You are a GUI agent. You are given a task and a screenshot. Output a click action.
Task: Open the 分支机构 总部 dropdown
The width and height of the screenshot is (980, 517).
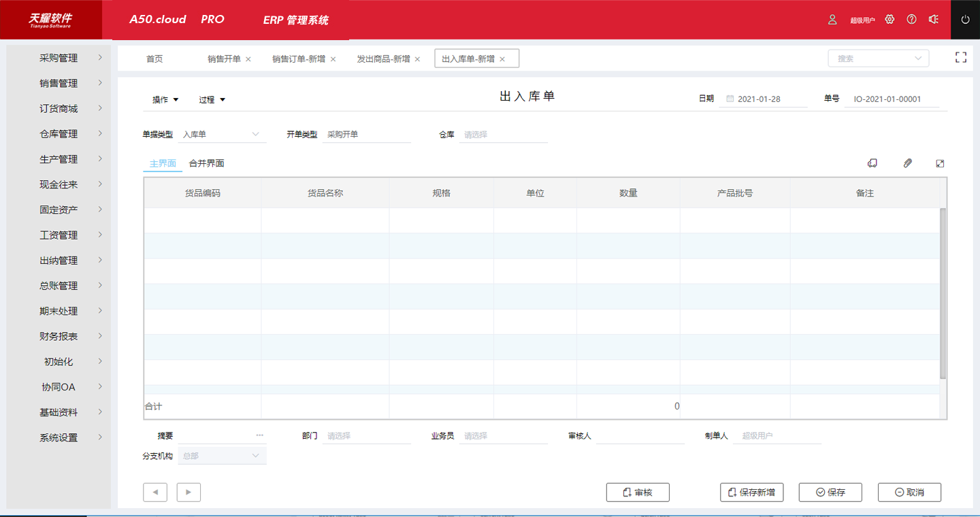pyautogui.click(x=223, y=456)
